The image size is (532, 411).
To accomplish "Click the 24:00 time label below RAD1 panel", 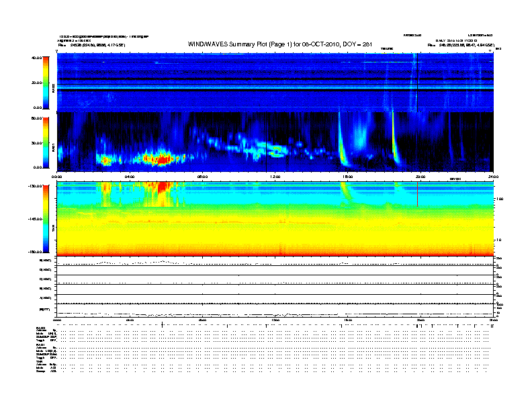I will point(493,177).
